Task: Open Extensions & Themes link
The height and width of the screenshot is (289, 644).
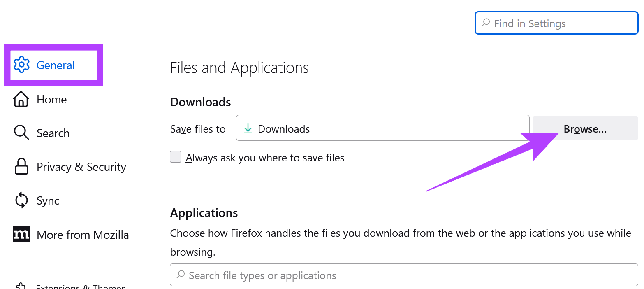Action: [x=80, y=287]
